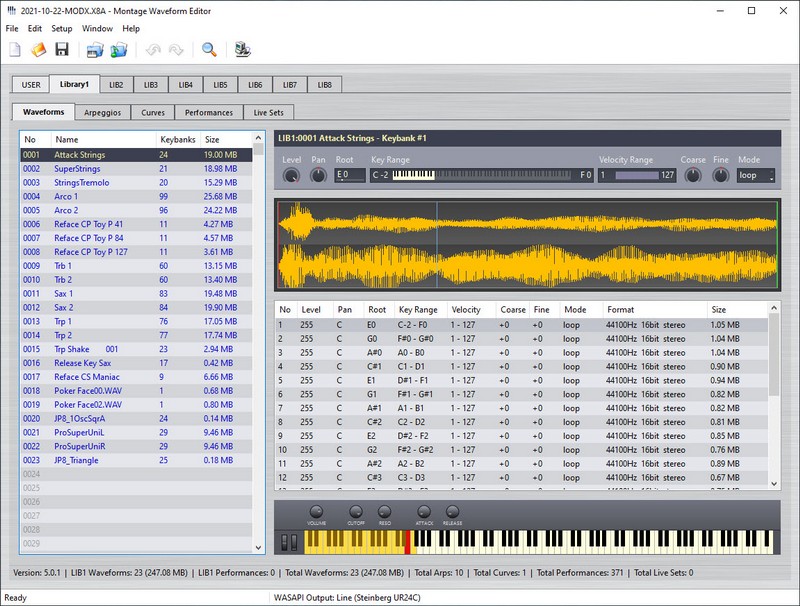Click the computer device icon in toolbar

(242, 50)
